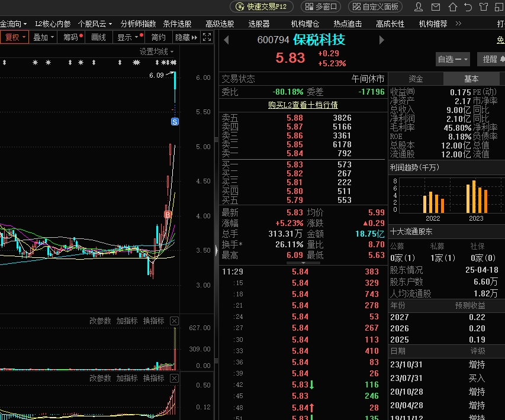Open 高成长性 menu
Screen dimensions: 505x420
(x=390, y=24)
